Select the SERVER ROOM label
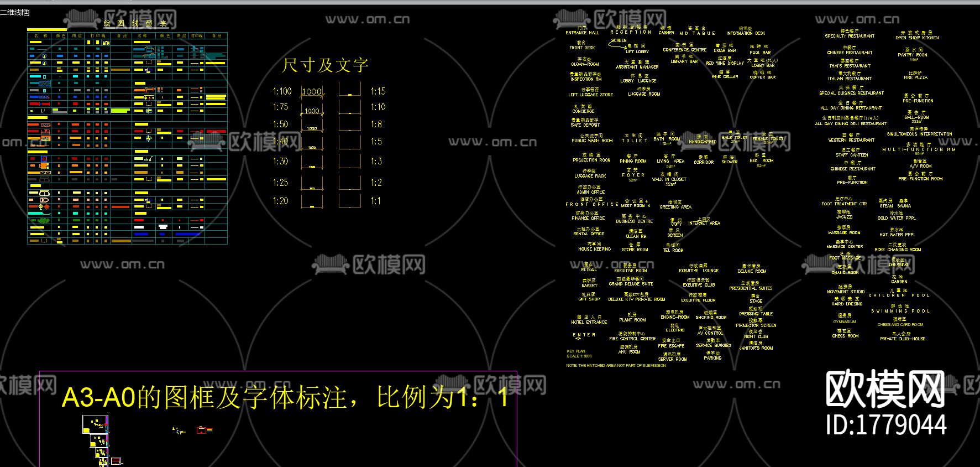The height and width of the screenshot is (467, 980). point(673,359)
